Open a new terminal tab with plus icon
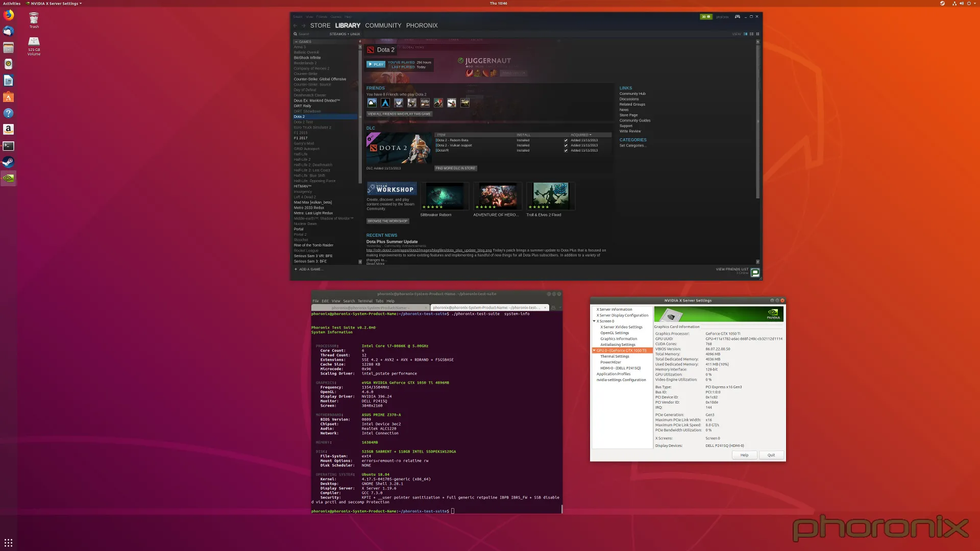The height and width of the screenshot is (551, 980). click(x=553, y=308)
